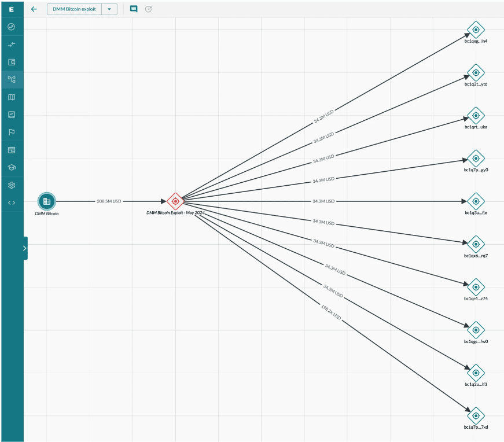Open the DMM Bitcoin exploit dropdown arrow

(x=109, y=9)
